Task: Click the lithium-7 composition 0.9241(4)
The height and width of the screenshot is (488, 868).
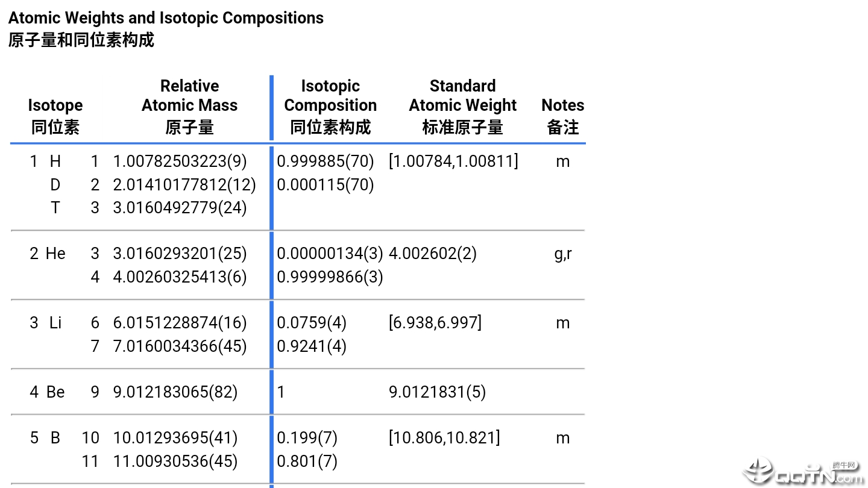Action: coord(312,346)
